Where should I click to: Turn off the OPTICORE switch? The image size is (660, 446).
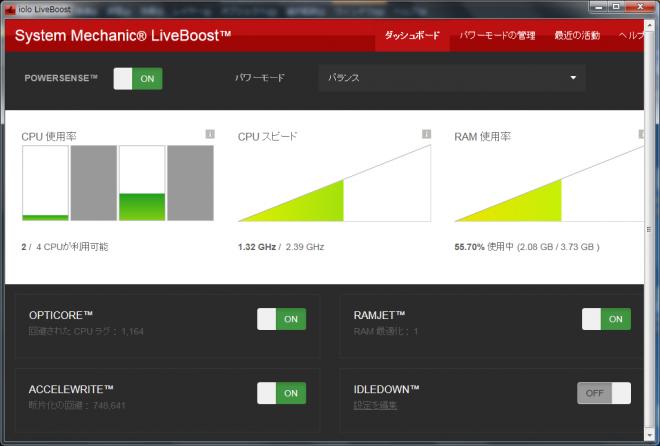[x=282, y=319]
